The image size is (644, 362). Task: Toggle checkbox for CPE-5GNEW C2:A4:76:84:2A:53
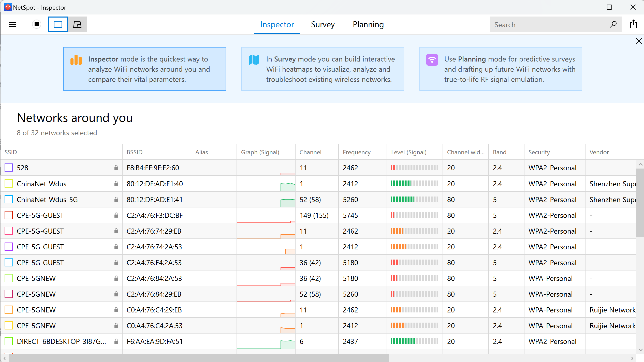9,278
